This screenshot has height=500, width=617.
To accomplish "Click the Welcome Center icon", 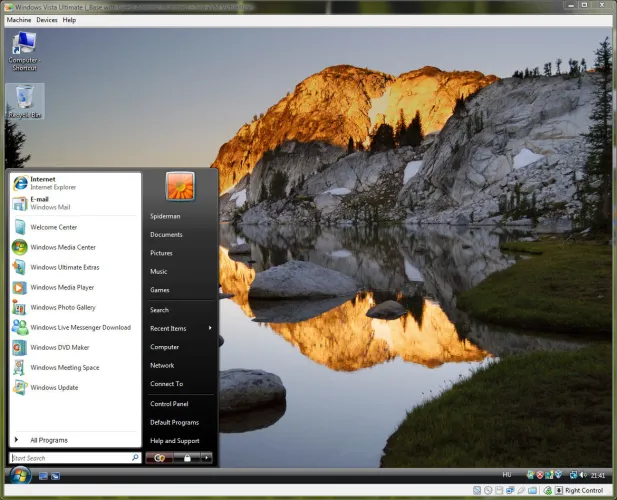I will 20,227.
